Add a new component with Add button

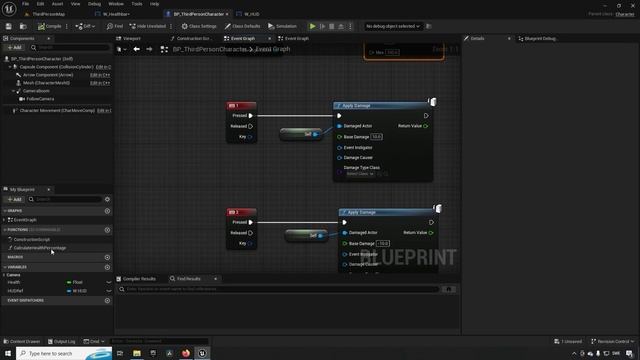coord(15,47)
